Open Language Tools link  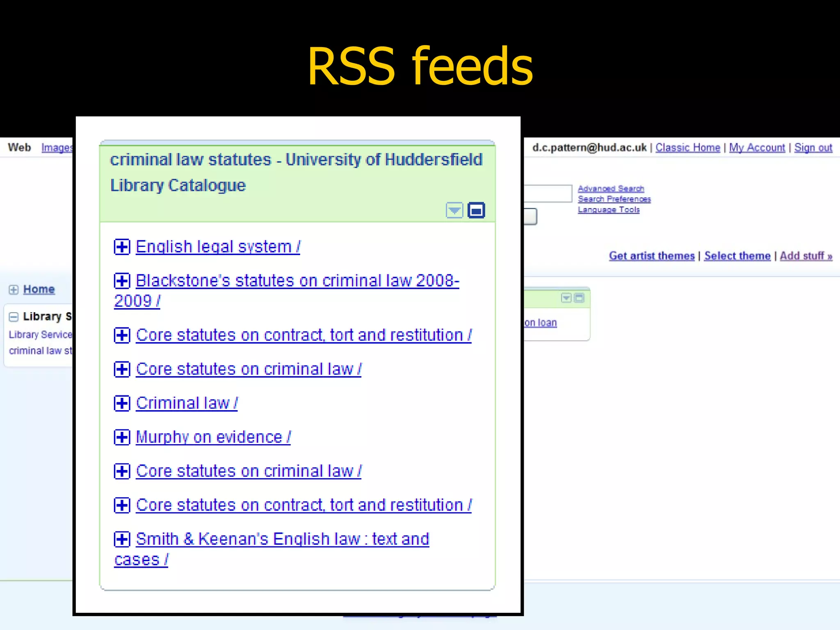pyautogui.click(x=609, y=210)
